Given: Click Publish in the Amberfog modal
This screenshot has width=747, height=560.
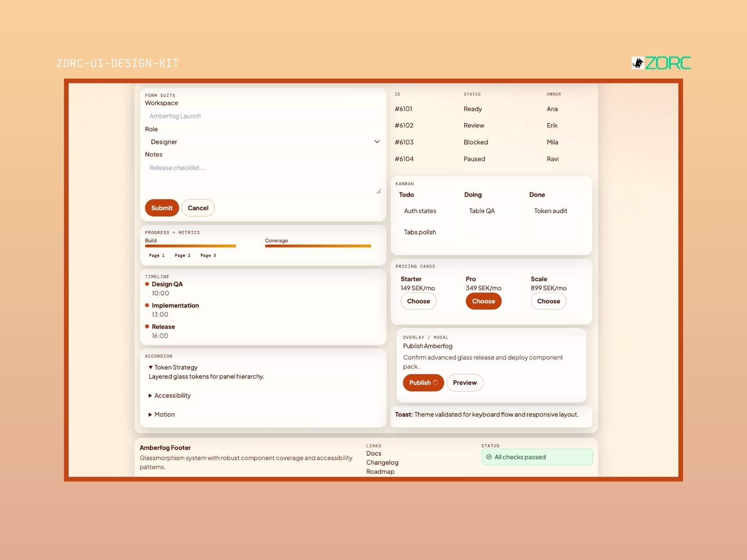Looking at the screenshot, I should coord(423,383).
